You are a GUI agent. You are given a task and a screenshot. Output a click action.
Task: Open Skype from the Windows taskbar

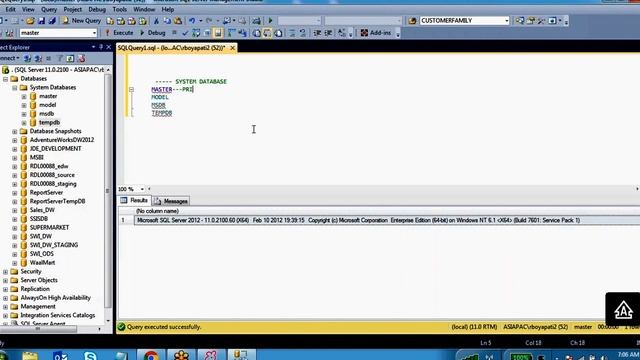90,355
